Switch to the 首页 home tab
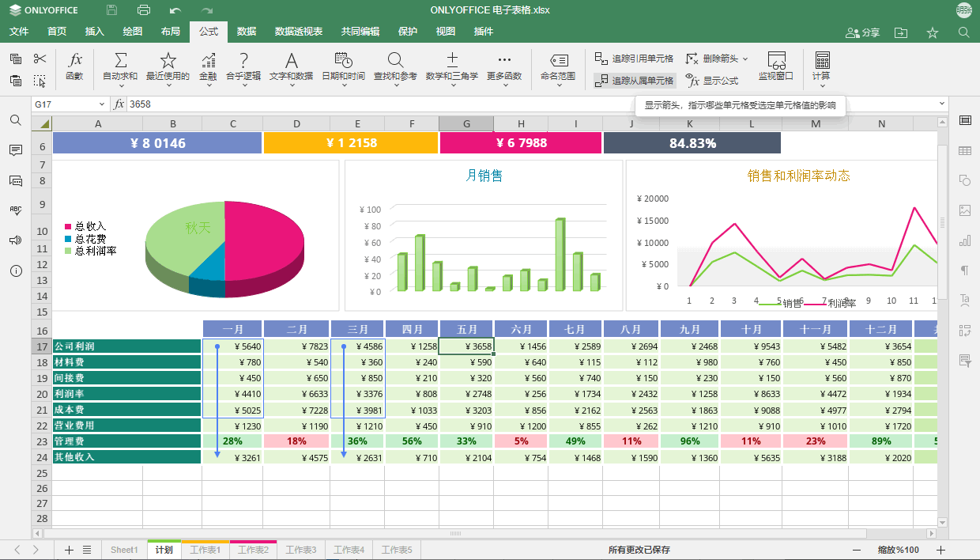The image size is (980, 560). 57,32
